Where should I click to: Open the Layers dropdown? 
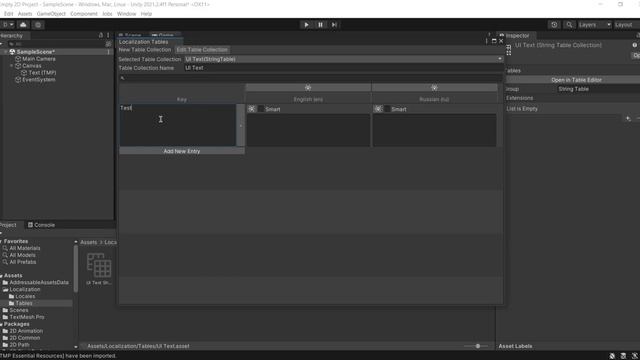[594, 25]
